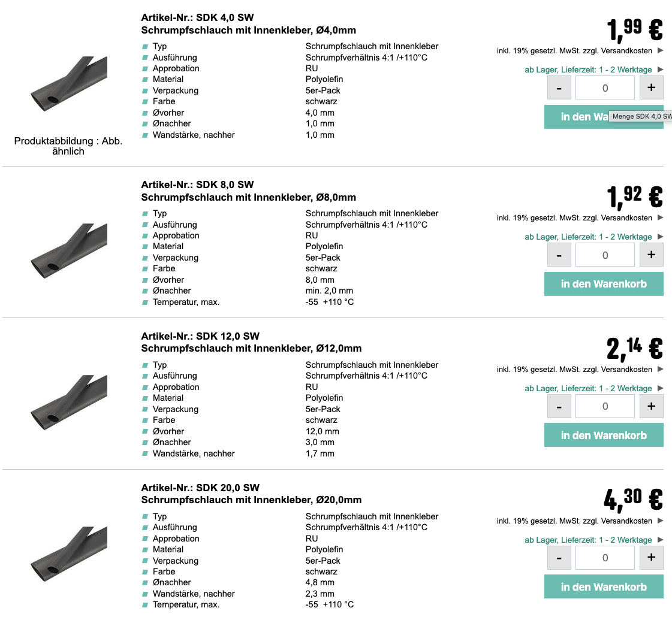Open Schrumpfschlauch Ø8,0mm product title link
Screen dimensions: 672x620
(249, 197)
